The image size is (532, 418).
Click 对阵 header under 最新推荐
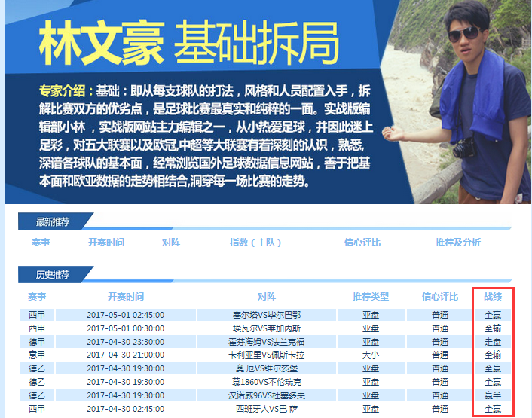[171, 242]
